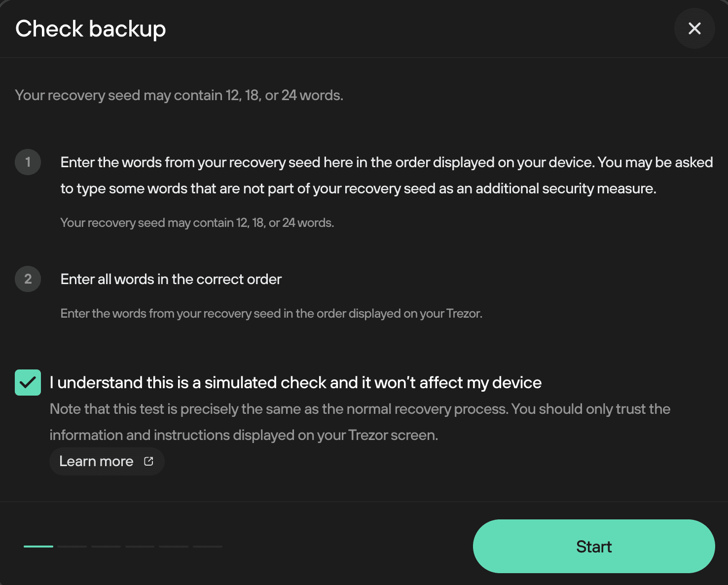Select the last progress step segment
Viewport: 728px width, 585px height.
208,546
